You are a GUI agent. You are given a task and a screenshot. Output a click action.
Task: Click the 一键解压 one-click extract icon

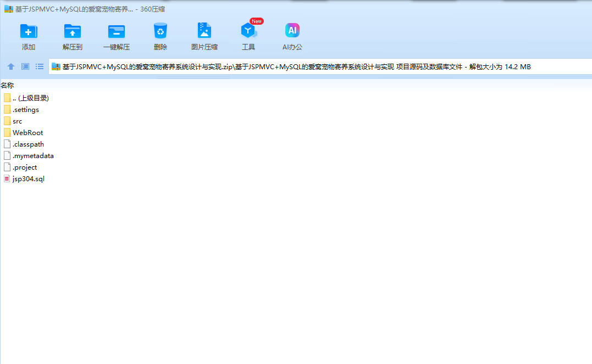pyautogui.click(x=117, y=31)
